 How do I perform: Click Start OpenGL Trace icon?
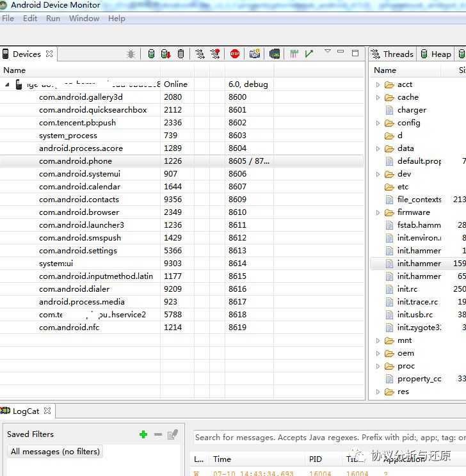click(309, 54)
